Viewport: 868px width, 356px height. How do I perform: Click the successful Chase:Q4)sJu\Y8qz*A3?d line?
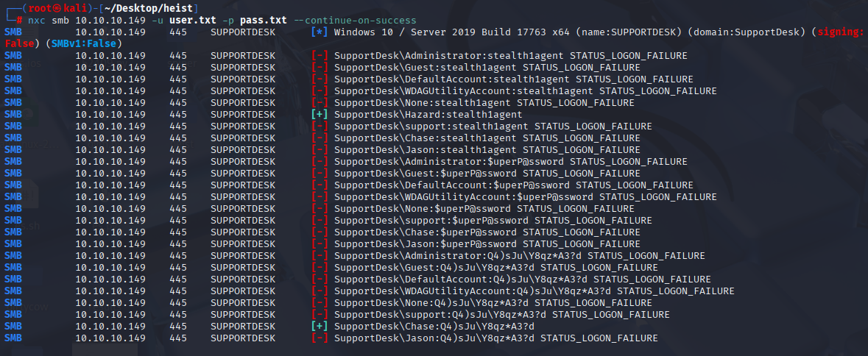(434, 326)
